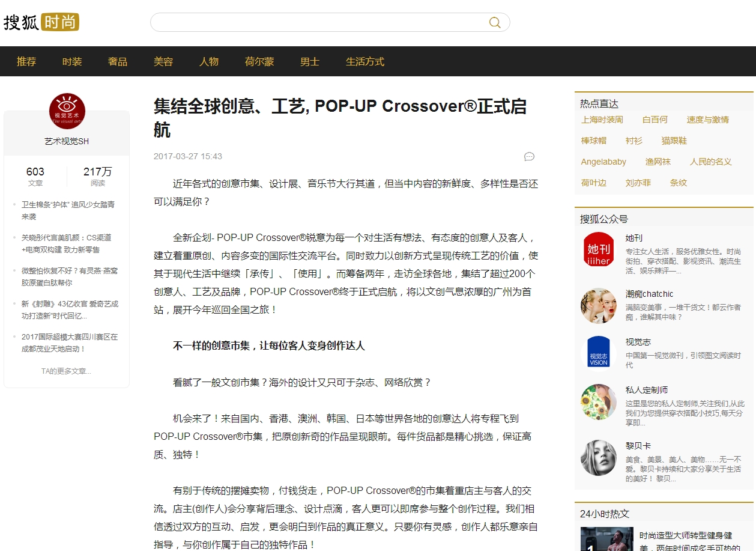Open the 24小时热文 top article thumbnail
This screenshot has width=756, height=551.
coord(607,539)
